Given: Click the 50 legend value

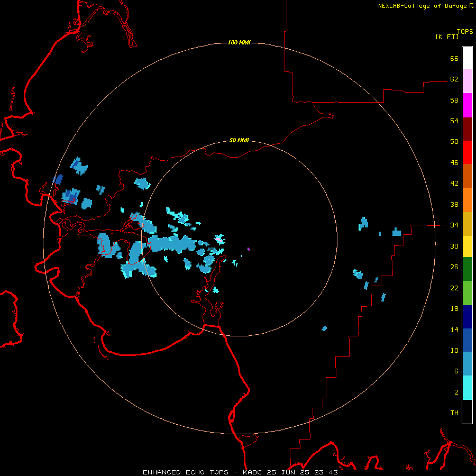Looking at the screenshot, I should point(454,142).
